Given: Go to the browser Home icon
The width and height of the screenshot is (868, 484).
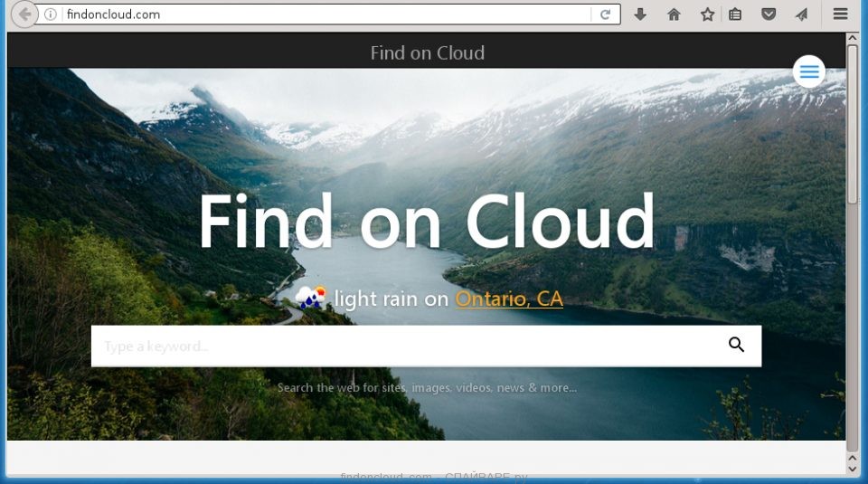Looking at the screenshot, I should tap(674, 14).
